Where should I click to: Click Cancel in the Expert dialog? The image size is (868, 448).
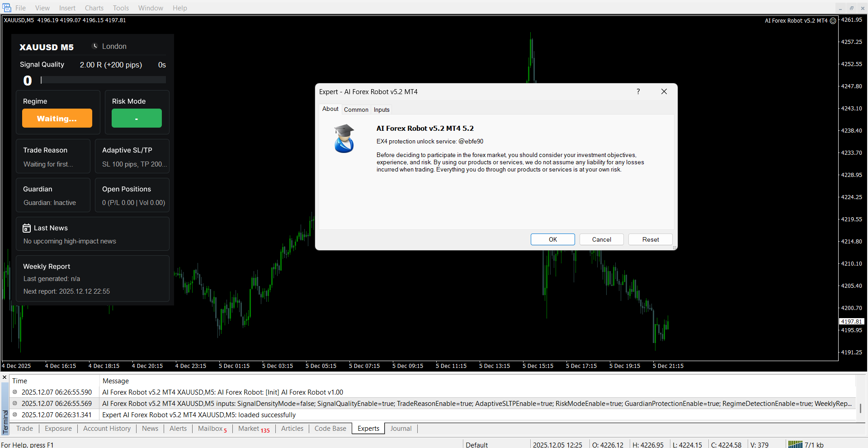[602, 239]
